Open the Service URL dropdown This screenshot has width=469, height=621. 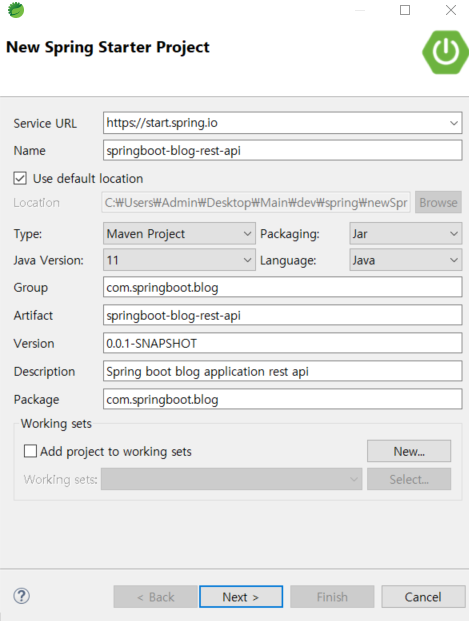(454, 123)
